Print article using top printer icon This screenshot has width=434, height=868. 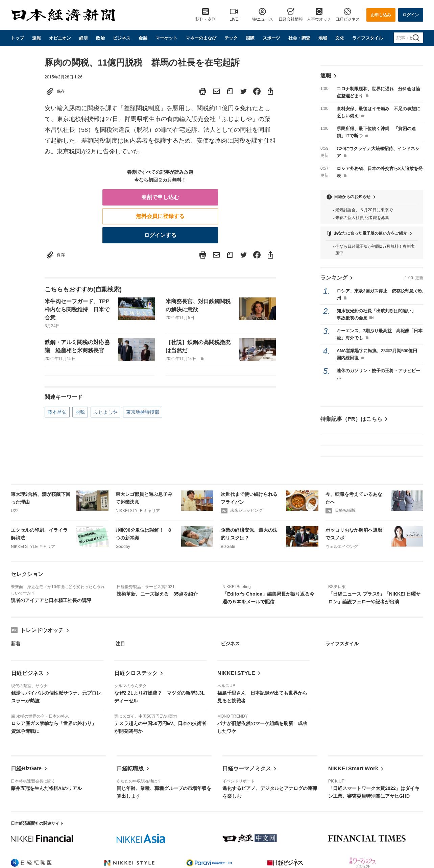pyautogui.click(x=203, y=91)
